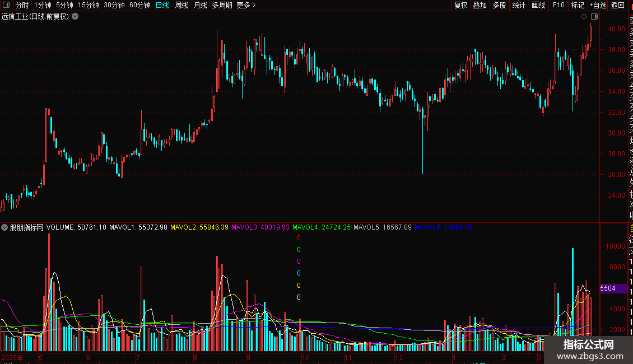Click the yellow MAVOL2: 55846.39 label
This screenshot has width=633, height=364.
point(199,227)
